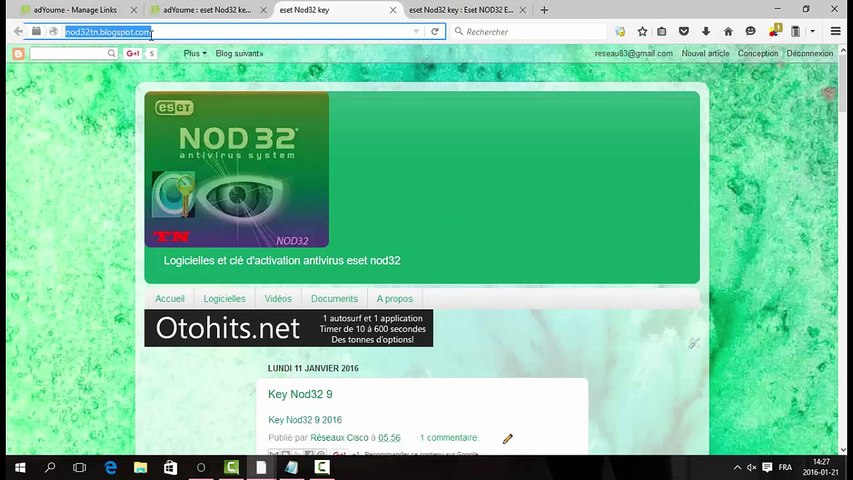Click the FRA language indicator
Viewport: 853px width, 480px height.
785,467
